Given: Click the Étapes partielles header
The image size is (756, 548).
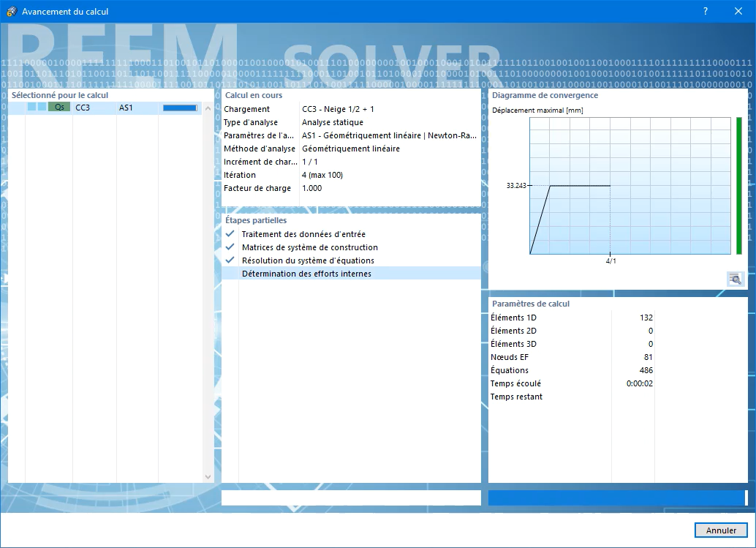Looking at the screenshot, I should 256,220.
